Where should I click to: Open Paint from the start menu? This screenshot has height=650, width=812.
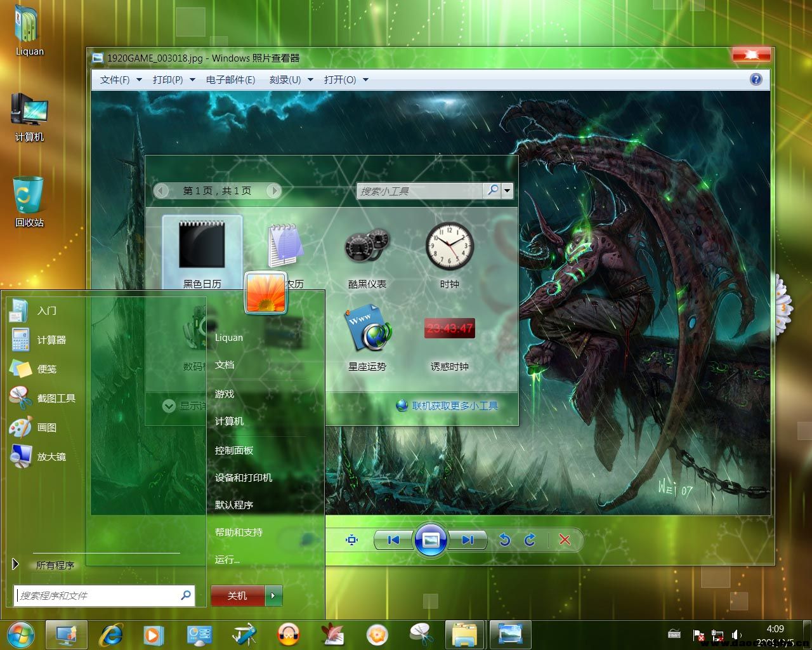[x=46, y=427]
